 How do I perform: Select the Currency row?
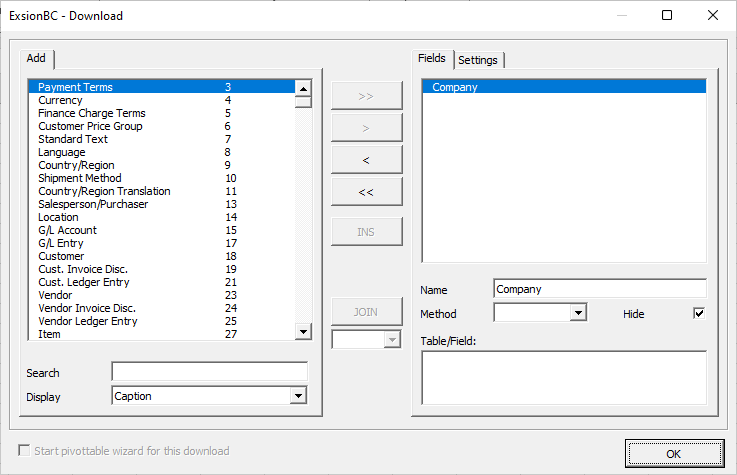(x=162, y=100)
